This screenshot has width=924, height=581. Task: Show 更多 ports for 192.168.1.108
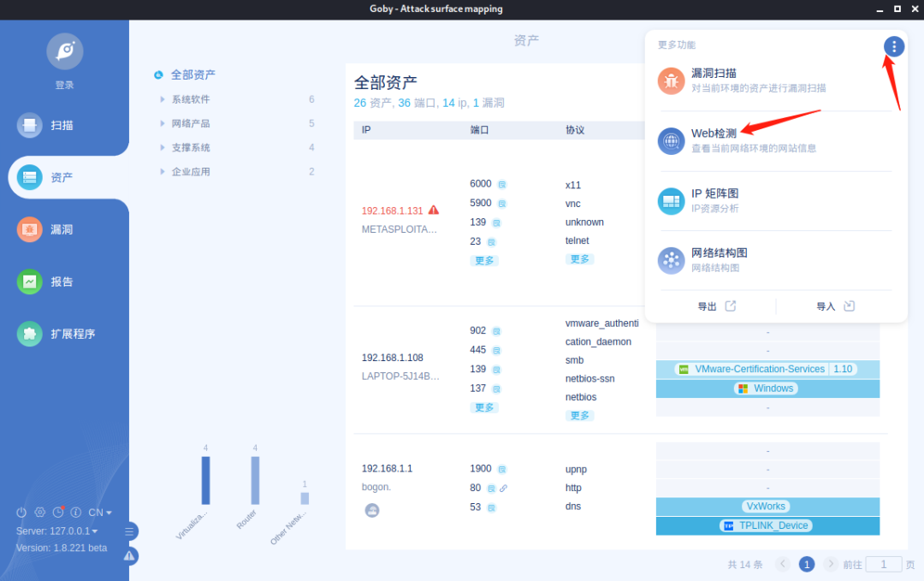(484, 408)
